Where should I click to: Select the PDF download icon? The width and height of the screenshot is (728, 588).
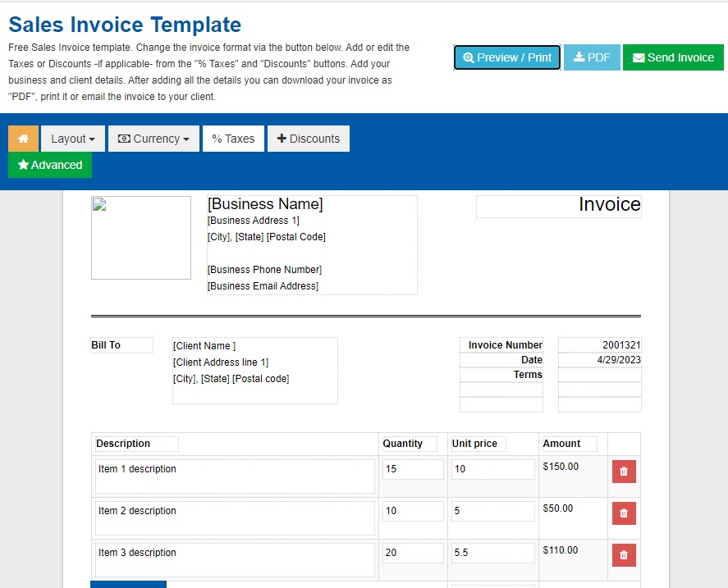579,57
